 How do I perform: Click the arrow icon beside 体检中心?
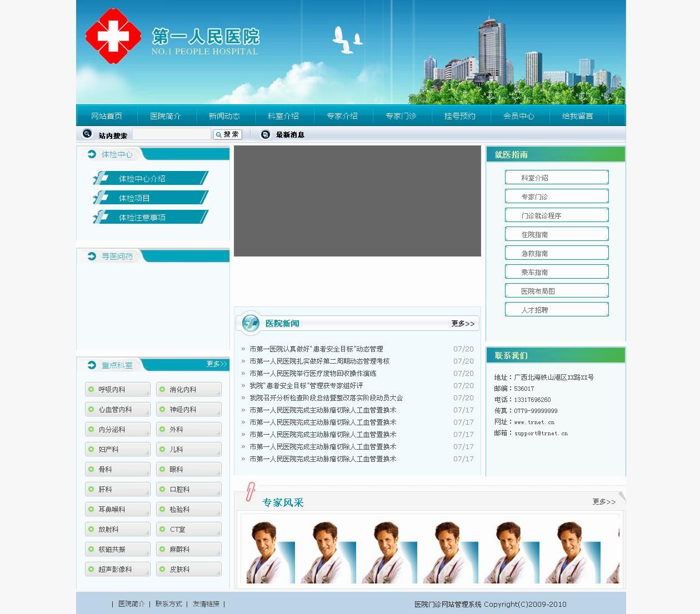92,154
